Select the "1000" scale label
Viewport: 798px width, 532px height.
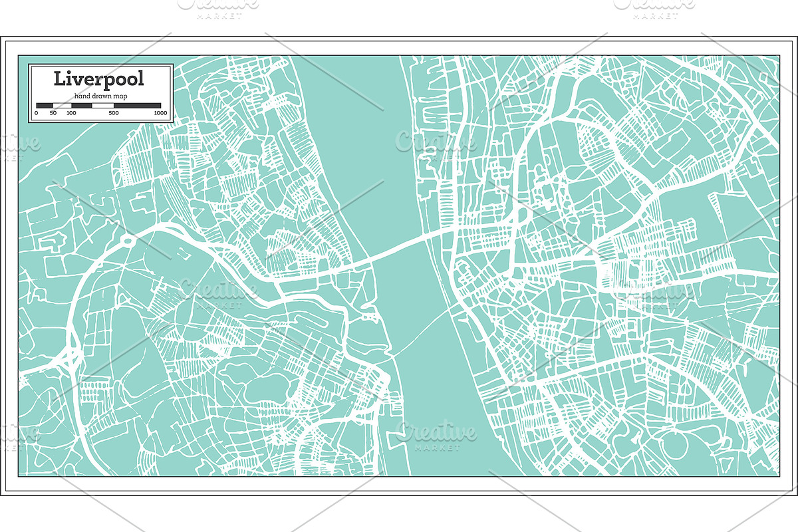tap(160, 113)
